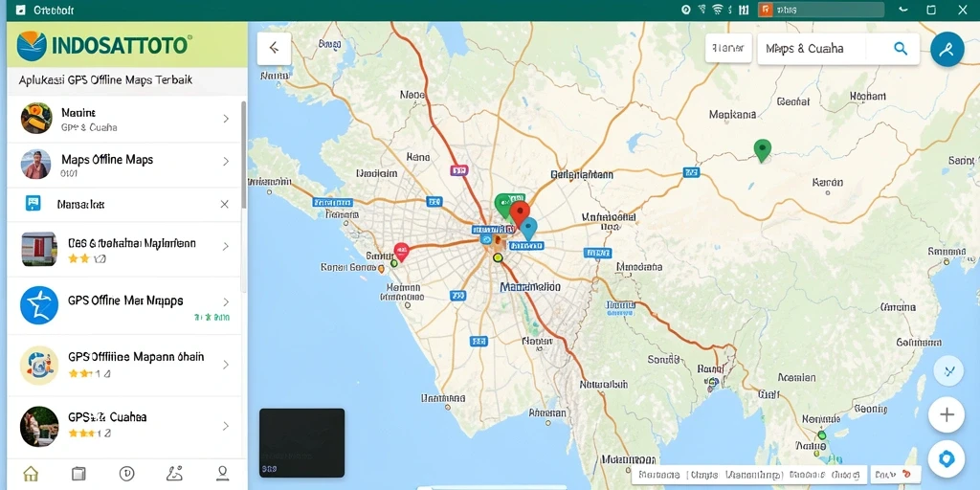Click the blue pin at the city center
The height and width of the screenshot is (490, 980).
click(528, 230)
